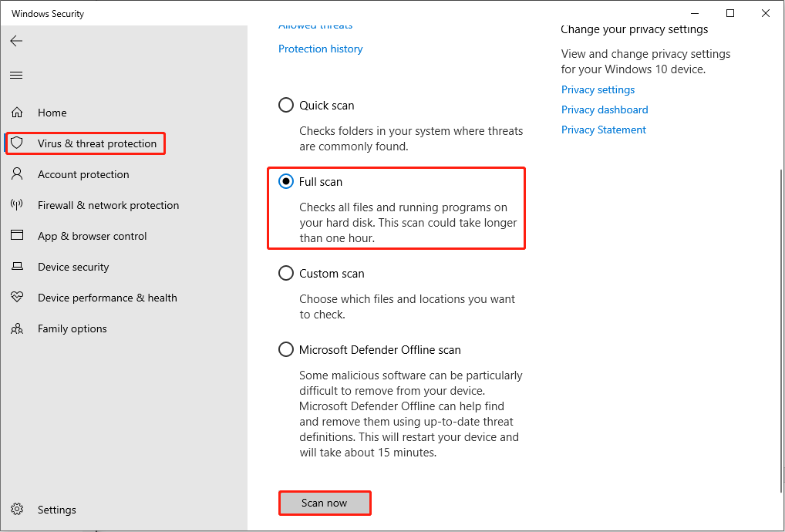This screenshot has height=532, width=785.
Task: Open the Settings gear at bottom
Action: [x=17, y=510]
